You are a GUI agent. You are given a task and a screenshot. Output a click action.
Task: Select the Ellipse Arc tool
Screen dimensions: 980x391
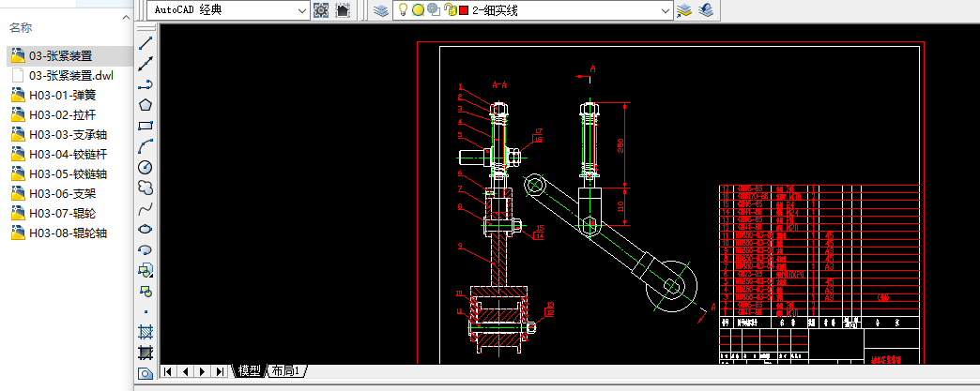click(145, 249)
